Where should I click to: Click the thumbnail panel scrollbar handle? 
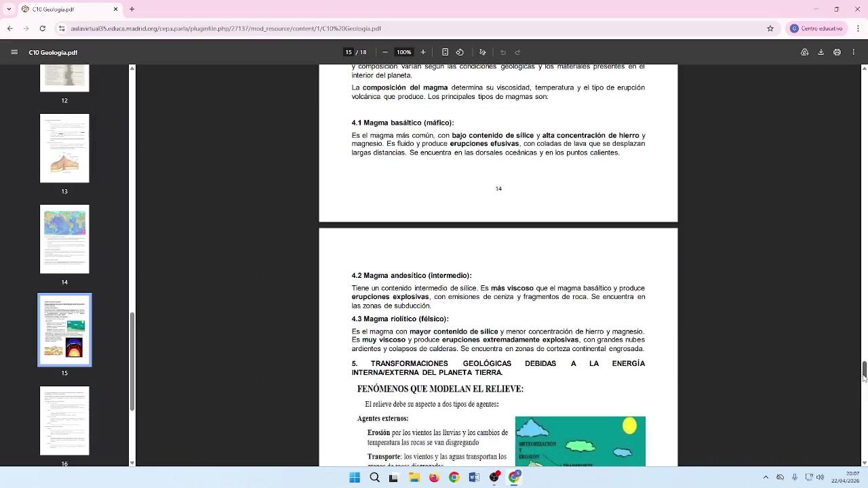[x=132, y=361]
